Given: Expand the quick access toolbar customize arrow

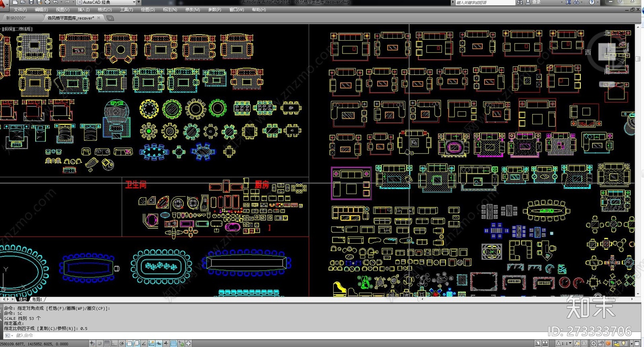Looking at the screenshot, I should tap(139, 2).
